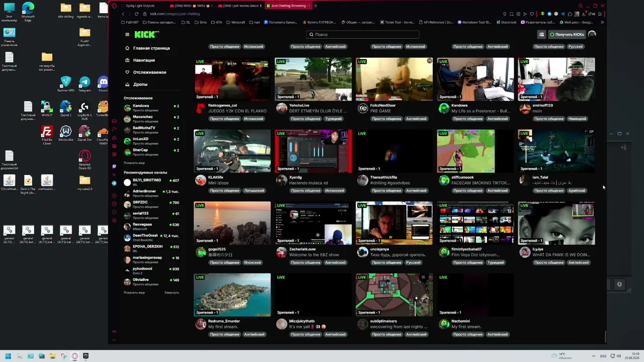Switch to I just wanna dance browser tab
This screenshot has width=644, height=362.
tap(239, 6)
